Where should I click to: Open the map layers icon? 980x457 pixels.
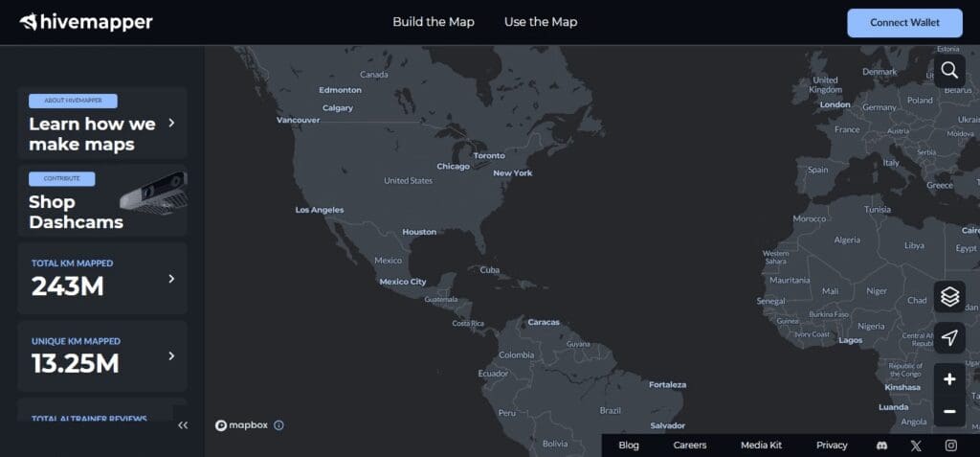(x=949, y=297)
